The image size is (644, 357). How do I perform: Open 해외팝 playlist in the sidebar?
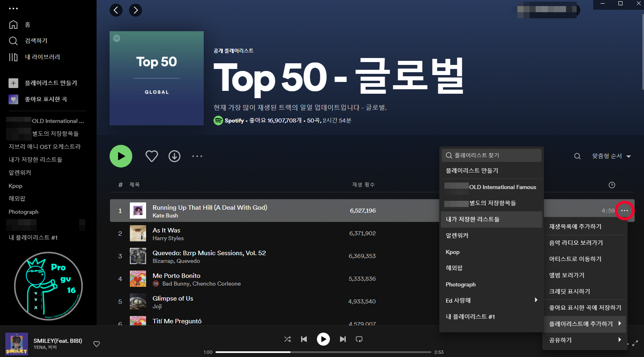coord(17,199)
